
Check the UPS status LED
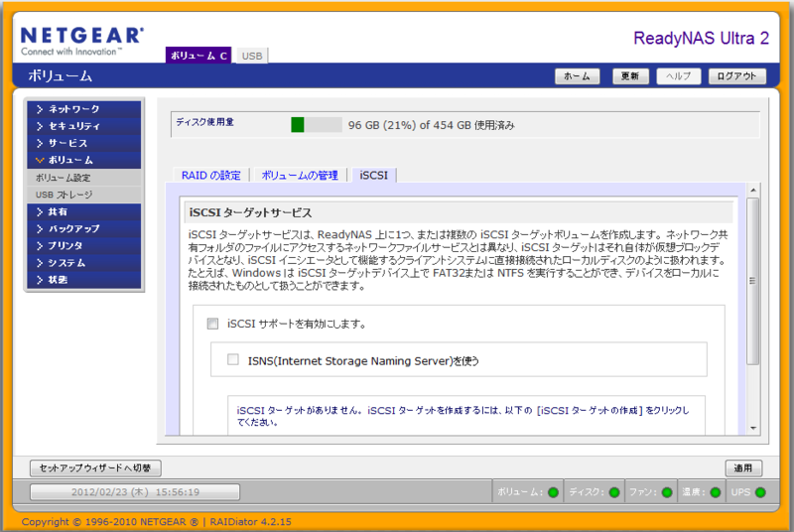point(760,492)
